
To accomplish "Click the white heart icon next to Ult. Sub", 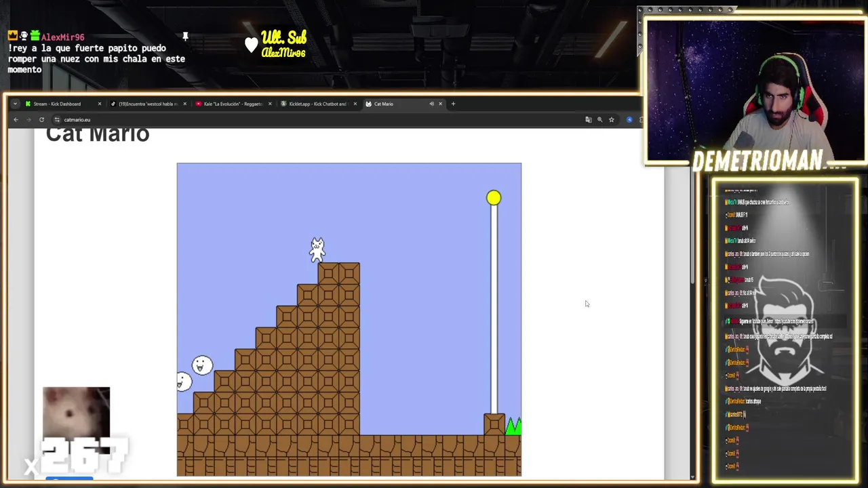I will point(252,45).
